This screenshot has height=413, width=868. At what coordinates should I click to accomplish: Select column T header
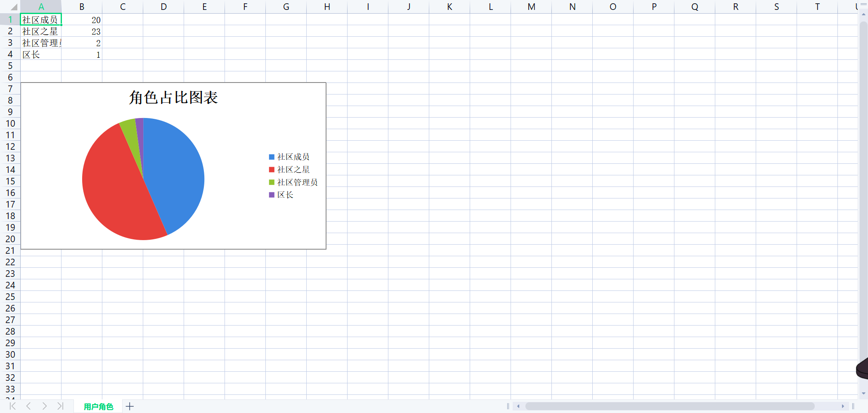(x=817, y=7)
